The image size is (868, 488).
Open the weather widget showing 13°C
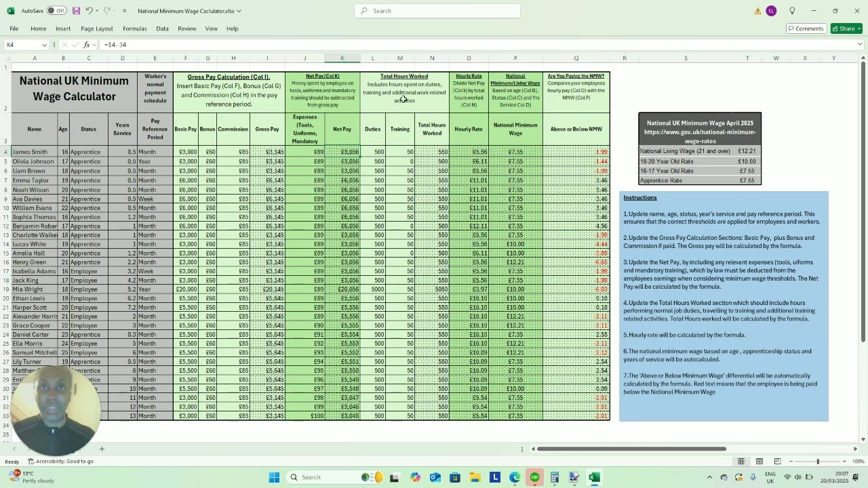33,476
